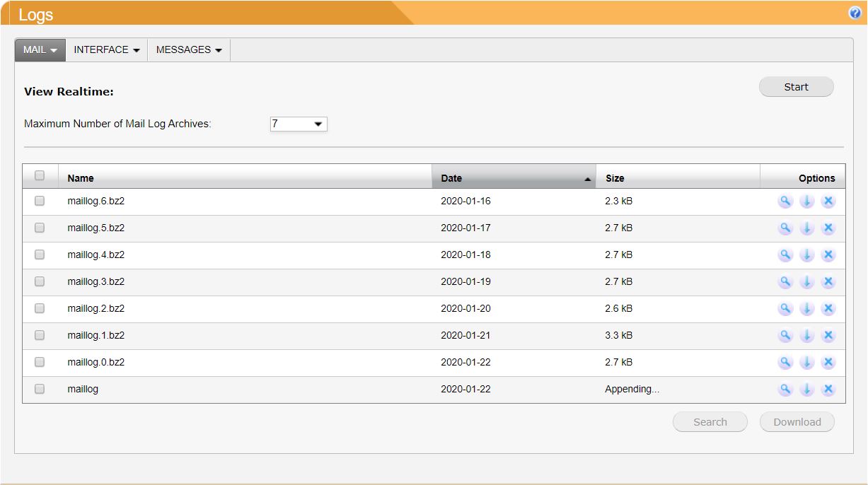Toggle the select-all checkbox in the table header
Image resolution: width=868 pixels, height=485 pixels.
click(40, 175)
